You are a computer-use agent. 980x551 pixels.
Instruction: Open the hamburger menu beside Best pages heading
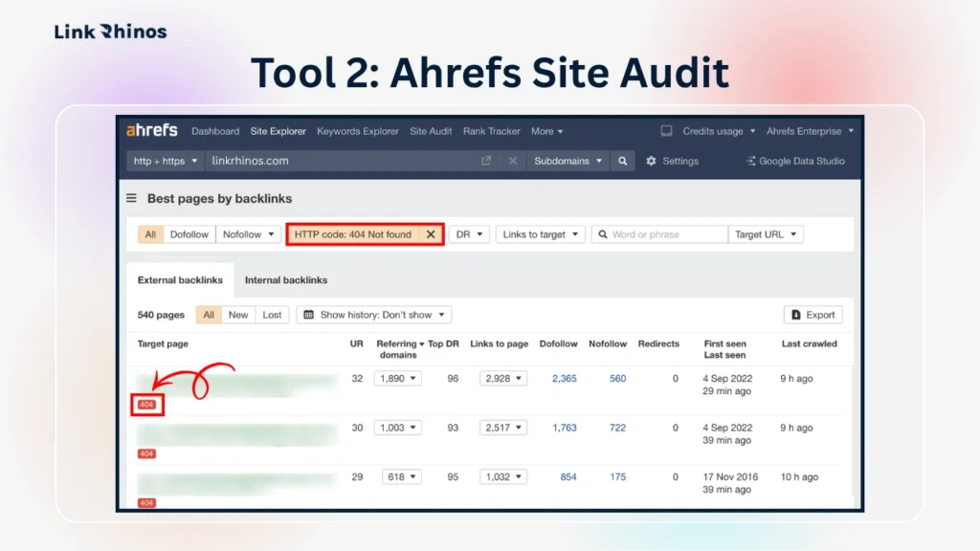pyautogui.click(x=131, y=198)
